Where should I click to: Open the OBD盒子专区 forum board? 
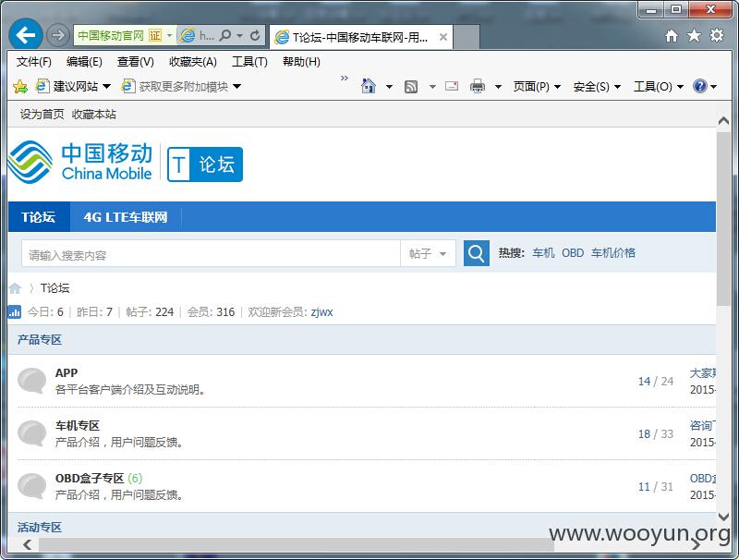[90, 479]
